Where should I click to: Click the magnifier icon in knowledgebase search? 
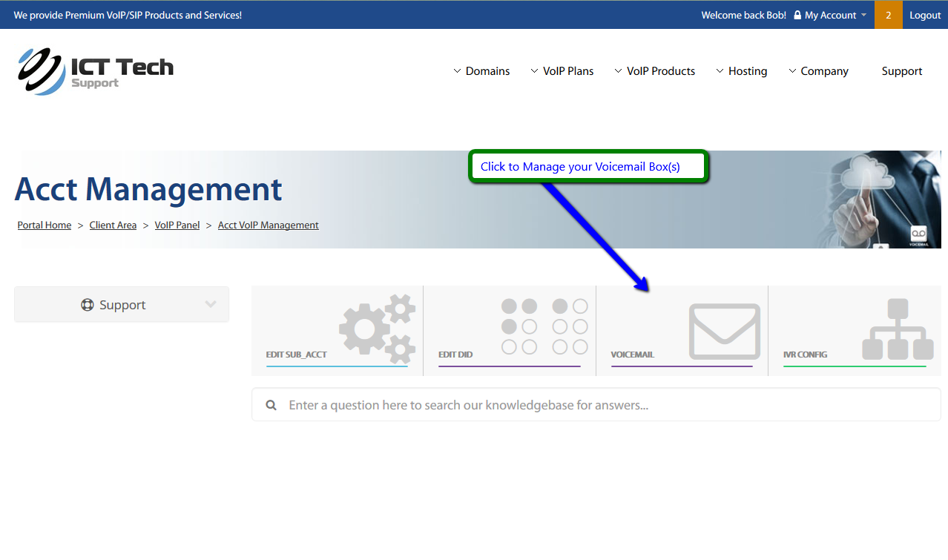[271, 405]
